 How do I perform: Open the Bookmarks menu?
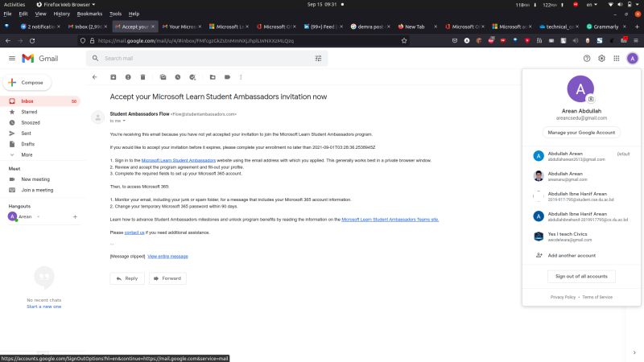click(x=89, y=14)
